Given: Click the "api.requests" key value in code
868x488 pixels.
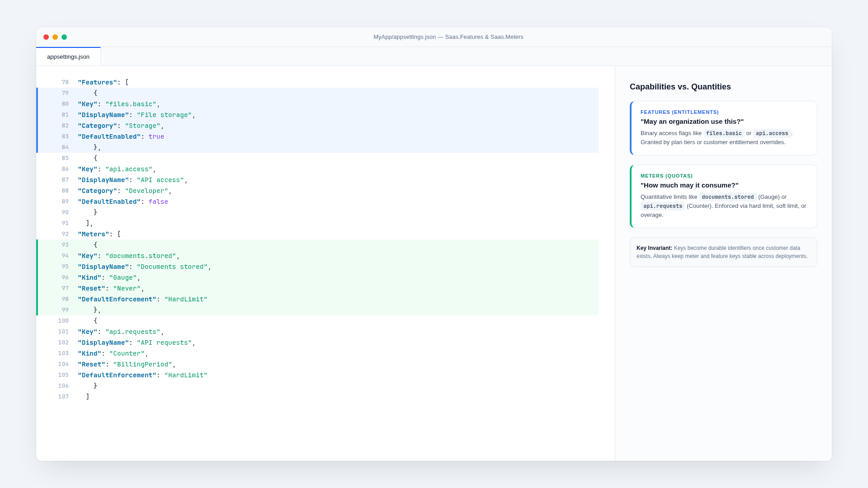Looking at the screenshot, I should pos(133,332).
